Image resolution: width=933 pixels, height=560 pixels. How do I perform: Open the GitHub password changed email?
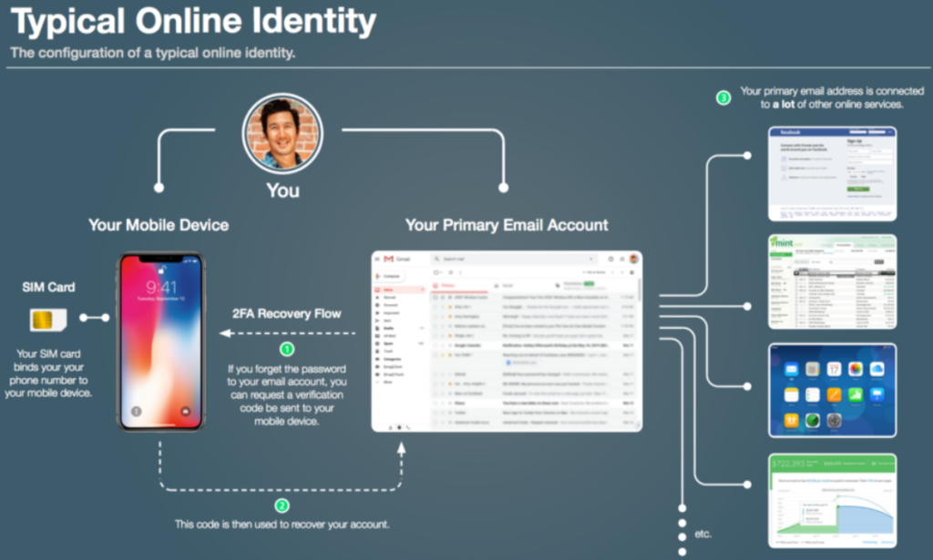pyautogui.click(x=532, y=374)
